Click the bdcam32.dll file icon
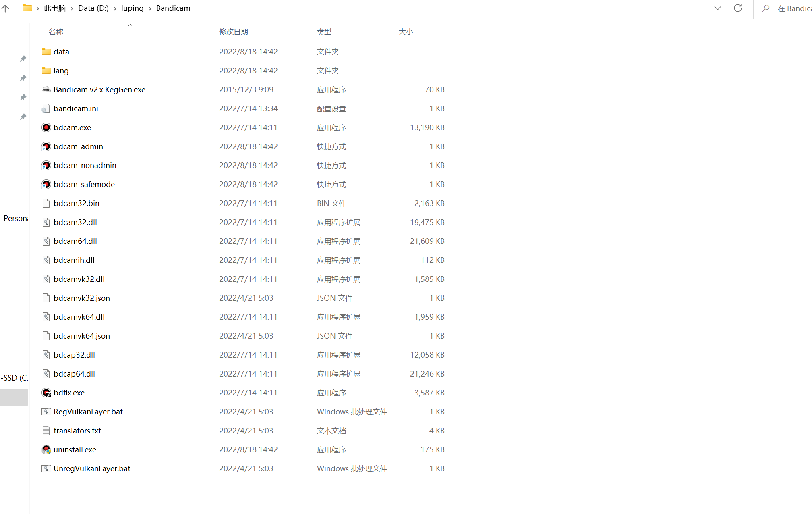The width and height of the screenshot is (812, 514). (46, 222)
